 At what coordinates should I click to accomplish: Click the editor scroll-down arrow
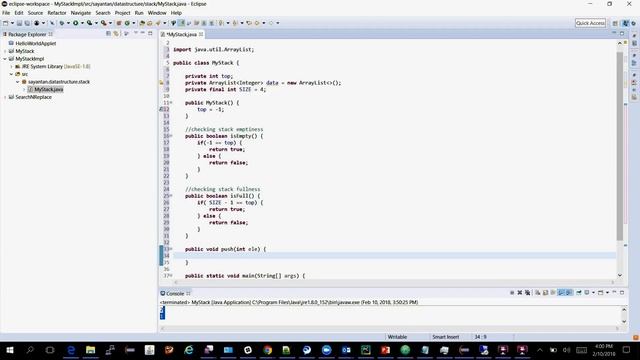coord(620,275)
